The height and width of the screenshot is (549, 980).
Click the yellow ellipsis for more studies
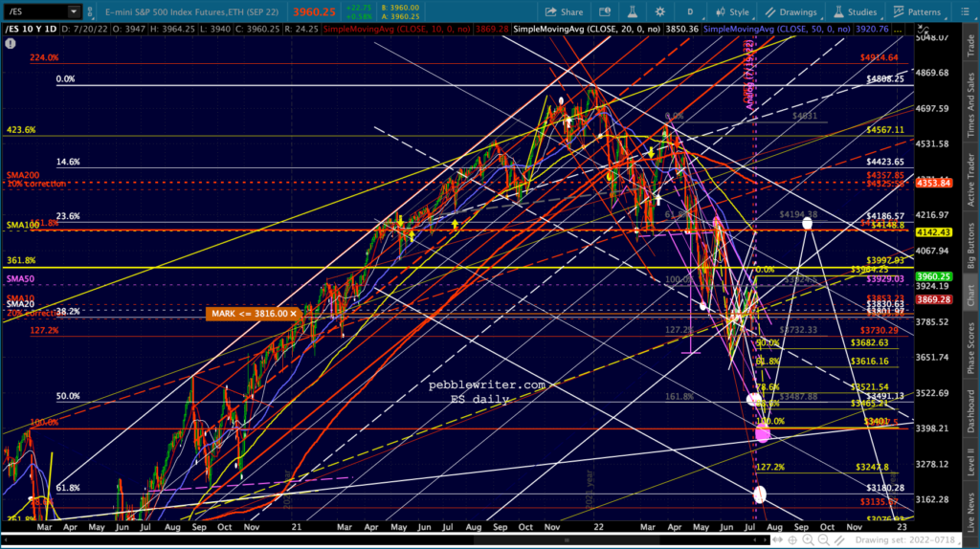pyautogui.click(x=898, y=30)
